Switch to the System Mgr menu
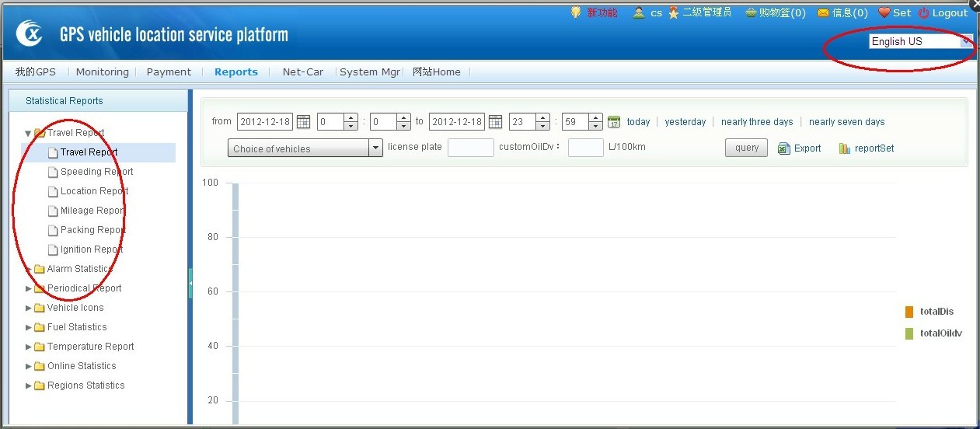The height and width of the screenshot is (429, 980). 369,72
